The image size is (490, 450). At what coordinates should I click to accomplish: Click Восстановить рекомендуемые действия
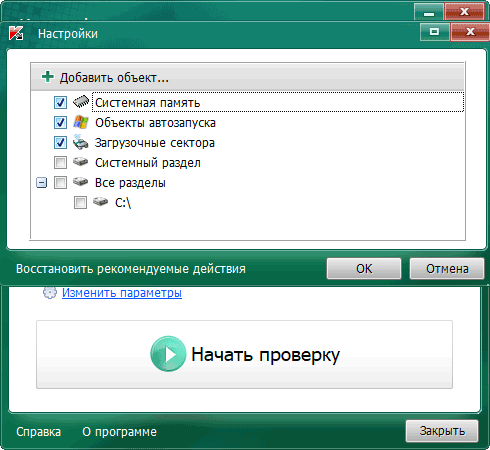coord(131,269)
